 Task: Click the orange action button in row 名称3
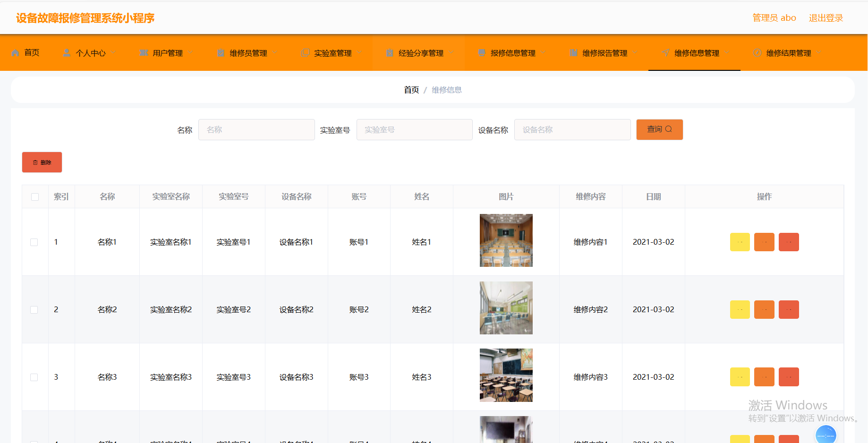point(764,377)
